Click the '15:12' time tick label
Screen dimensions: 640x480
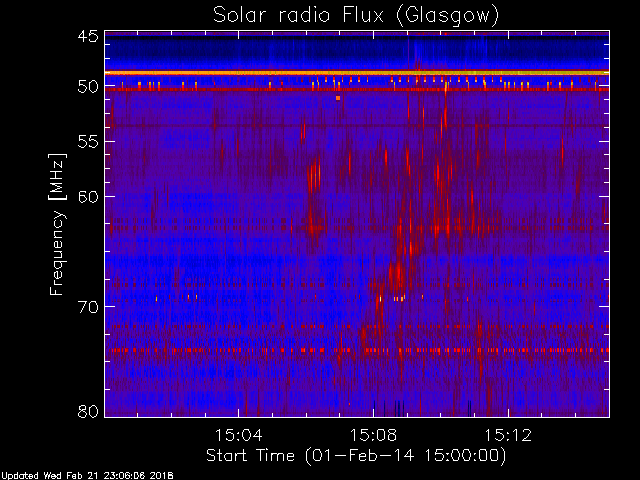click(x=508, y=435)
